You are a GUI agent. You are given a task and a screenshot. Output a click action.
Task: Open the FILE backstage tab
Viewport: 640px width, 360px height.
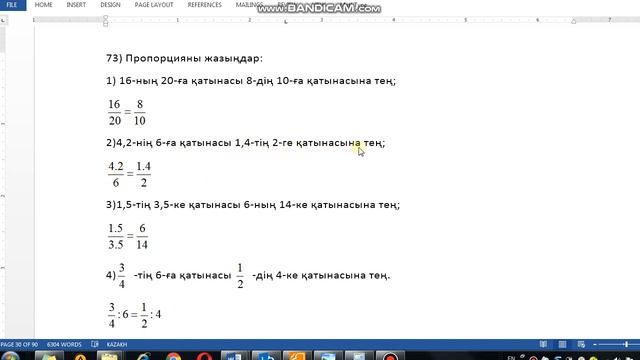point(12,5)
